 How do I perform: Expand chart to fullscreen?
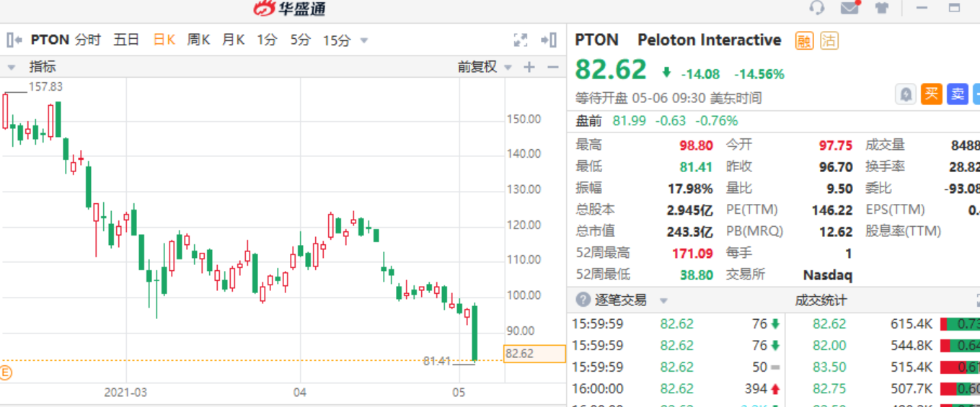520,40
